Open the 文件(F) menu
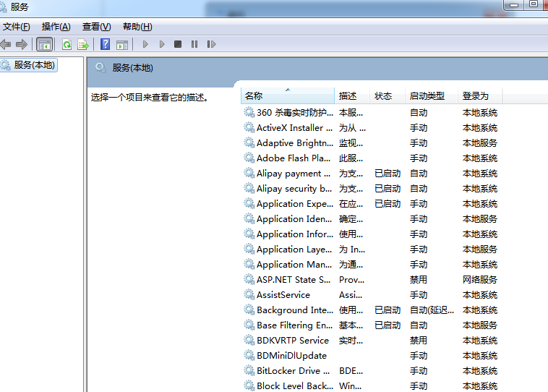 tap(16, 27)
